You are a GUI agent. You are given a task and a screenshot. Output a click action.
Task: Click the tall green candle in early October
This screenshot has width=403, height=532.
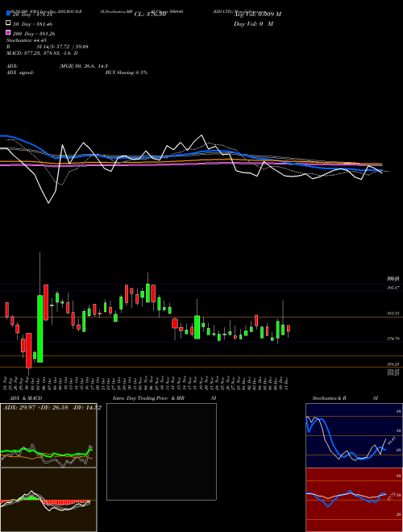pos(40,328)
